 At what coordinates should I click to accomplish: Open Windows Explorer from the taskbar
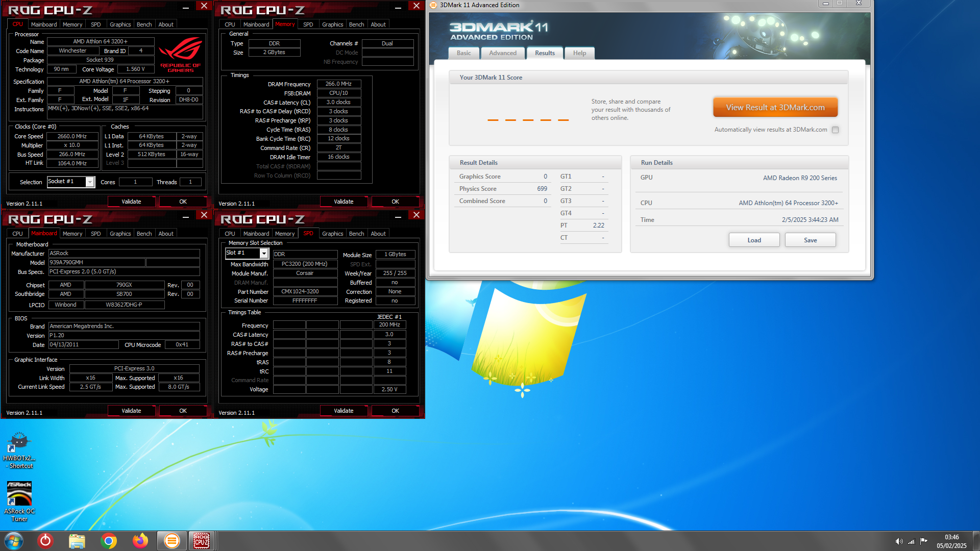point(77,541)
